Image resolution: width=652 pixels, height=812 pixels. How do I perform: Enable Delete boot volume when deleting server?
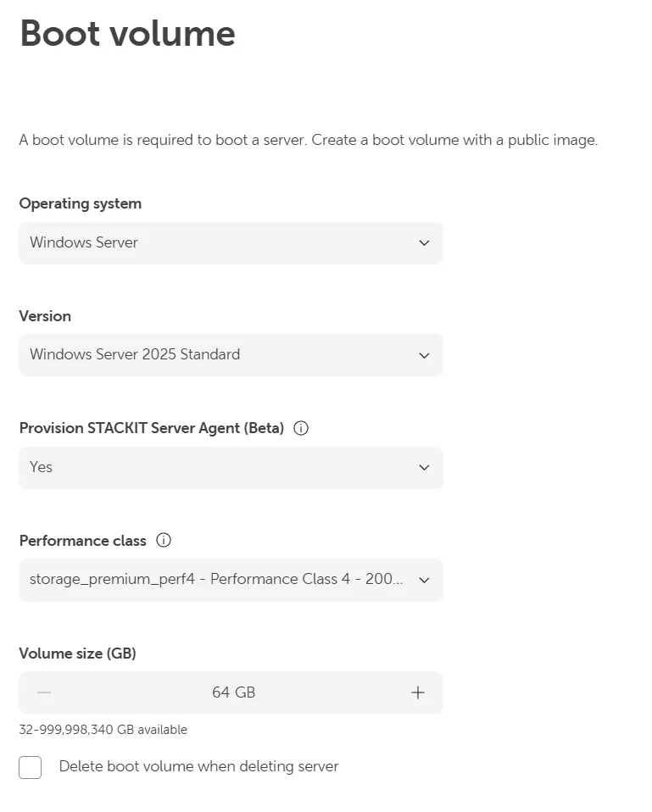(30, 767)
